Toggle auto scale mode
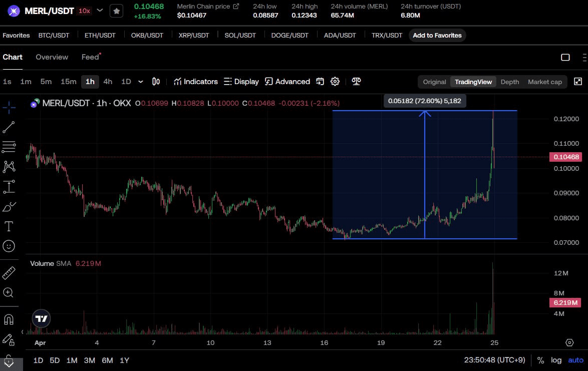Image resolution: width=588 pixels, height=371 pixels. [575, 360]
